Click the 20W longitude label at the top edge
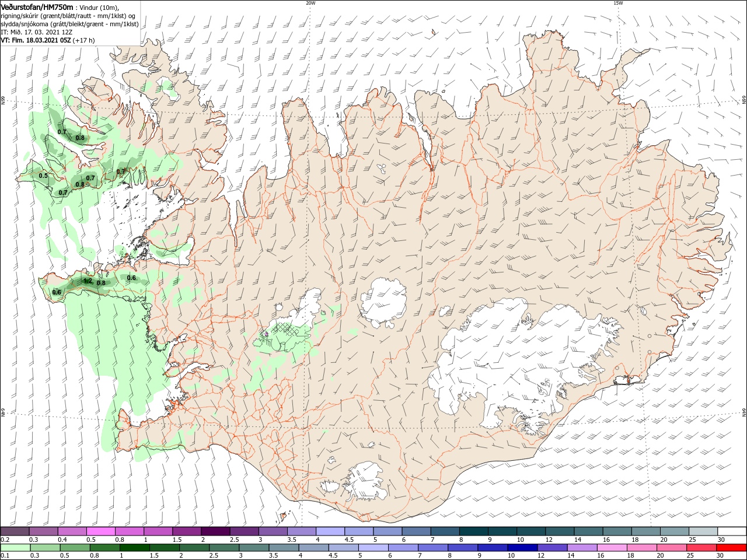The image size is (747, 560). tap(310, 3)
